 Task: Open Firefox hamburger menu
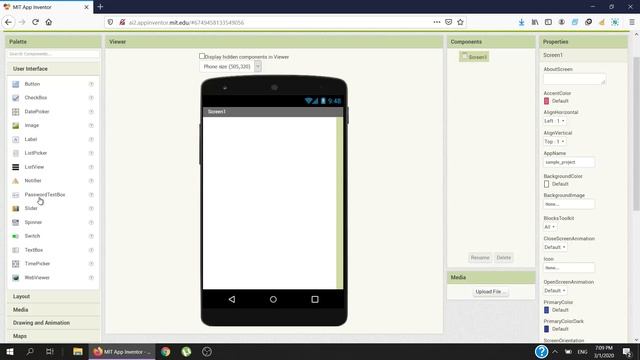pyautogui.click(x=632, y=22)
